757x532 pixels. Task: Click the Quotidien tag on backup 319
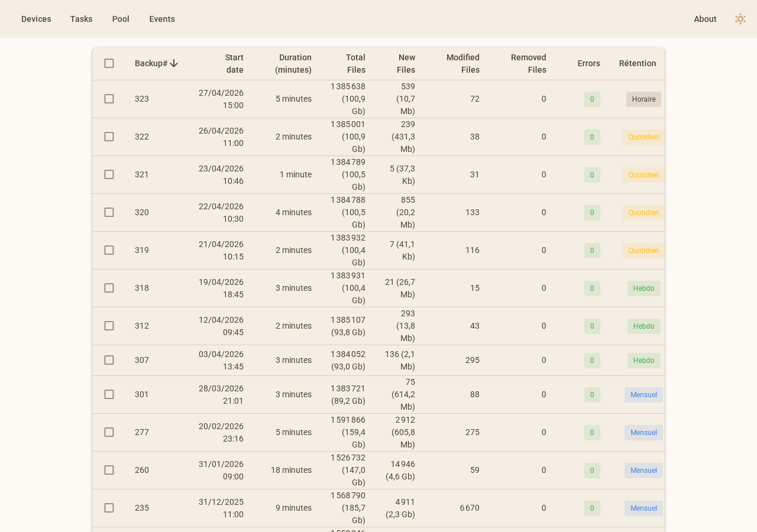coord(643,251)
